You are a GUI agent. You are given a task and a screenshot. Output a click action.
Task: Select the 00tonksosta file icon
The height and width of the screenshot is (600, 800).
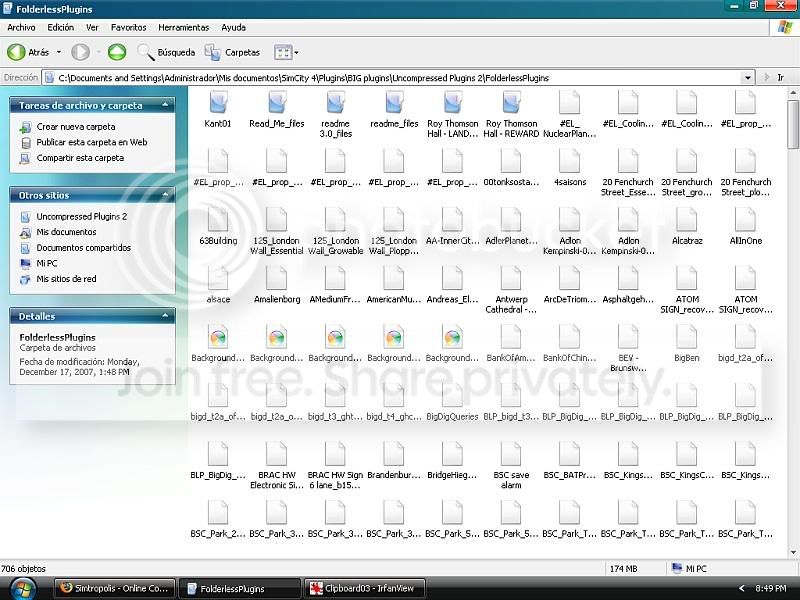click(511, 162)
